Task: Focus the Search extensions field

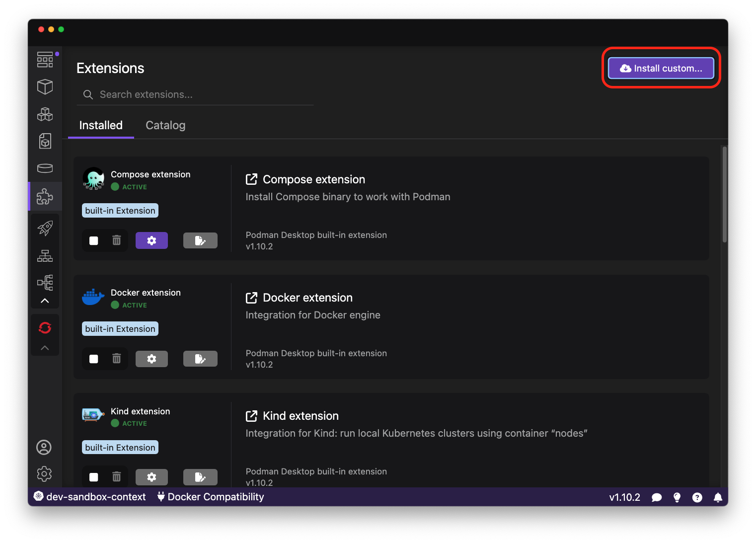Action: coord(195,94)
